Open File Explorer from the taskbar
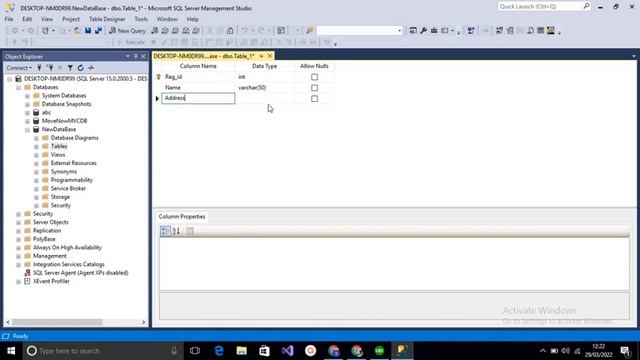The image size is (640, 360). click(x=242, y=351)
